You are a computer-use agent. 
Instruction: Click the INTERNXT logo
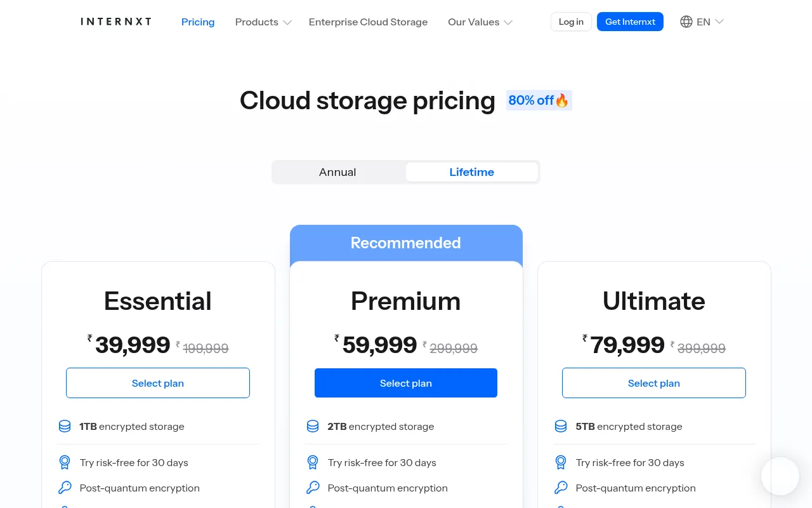pyautogui.click(x=116, y=22)
